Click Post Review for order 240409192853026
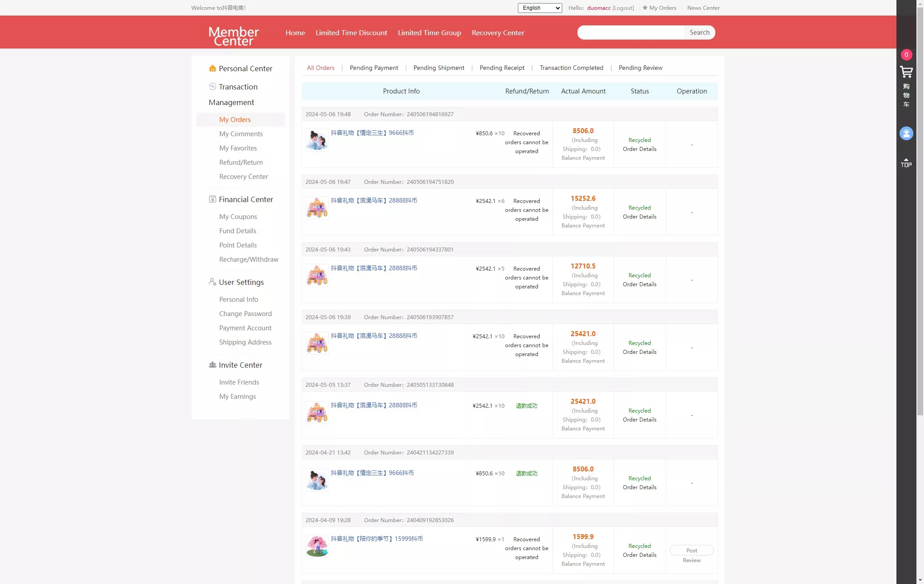 click(691, 551)
